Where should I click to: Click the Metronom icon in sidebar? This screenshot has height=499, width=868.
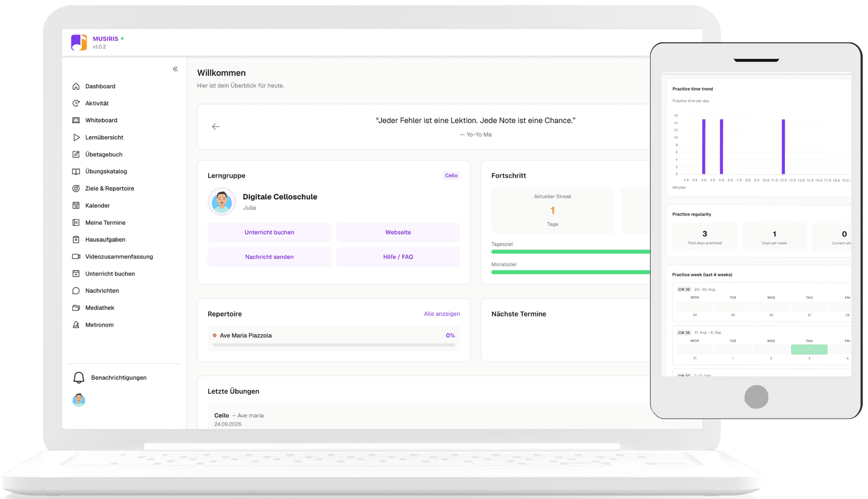click(76, 325)
